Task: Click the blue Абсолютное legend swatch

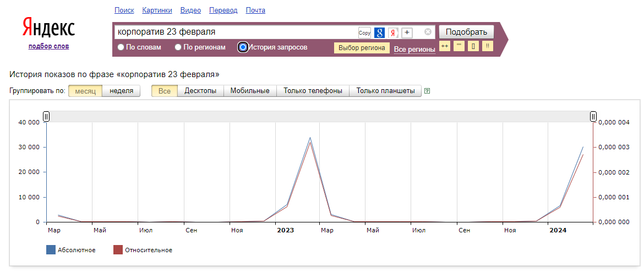Action: 51,250
